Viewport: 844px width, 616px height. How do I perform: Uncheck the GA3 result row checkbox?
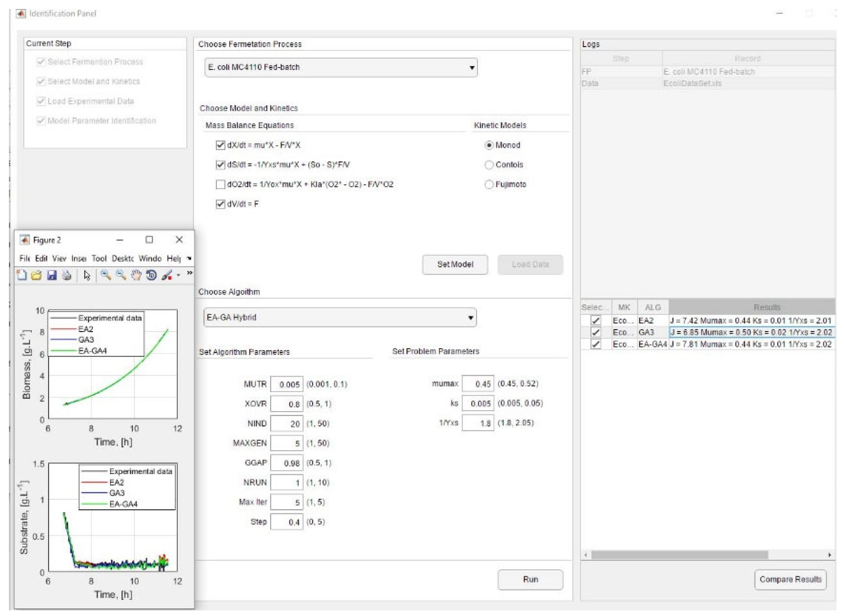coord(596,332)
